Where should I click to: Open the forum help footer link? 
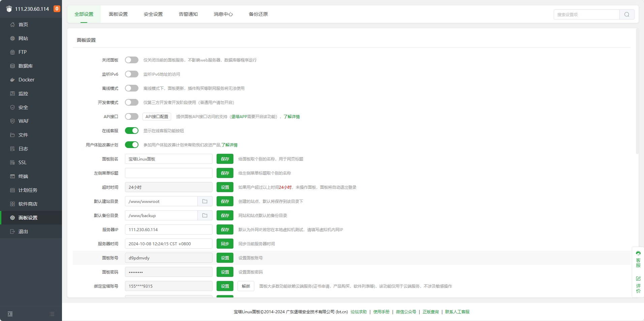click(x=358, y=312)
